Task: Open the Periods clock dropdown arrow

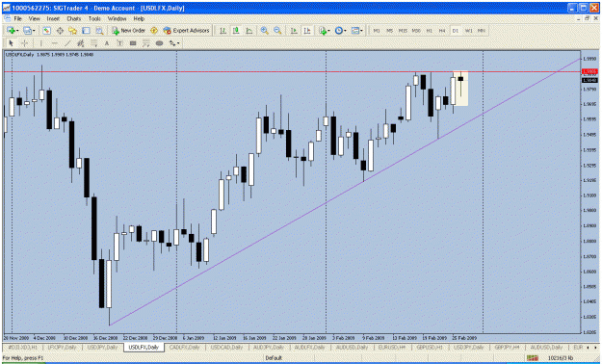Action: point(345,31)
